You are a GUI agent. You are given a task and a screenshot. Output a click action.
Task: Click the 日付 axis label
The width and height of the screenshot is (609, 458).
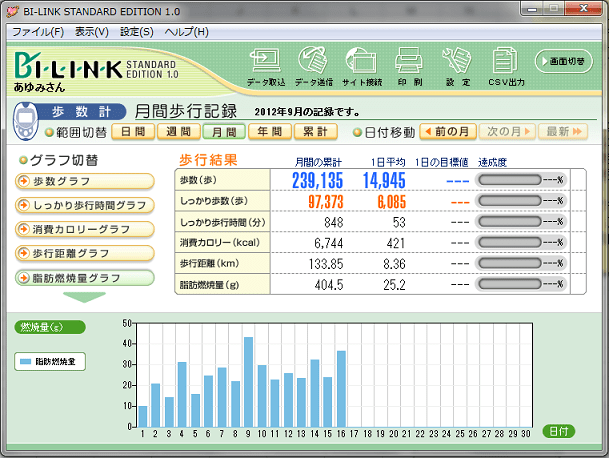coord(559,431)
